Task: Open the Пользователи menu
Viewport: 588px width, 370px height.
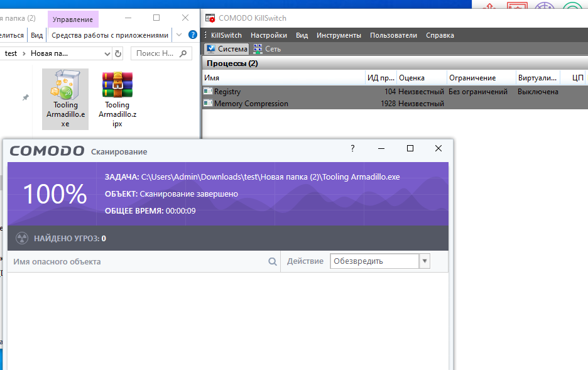Action: tap(393, 35)
